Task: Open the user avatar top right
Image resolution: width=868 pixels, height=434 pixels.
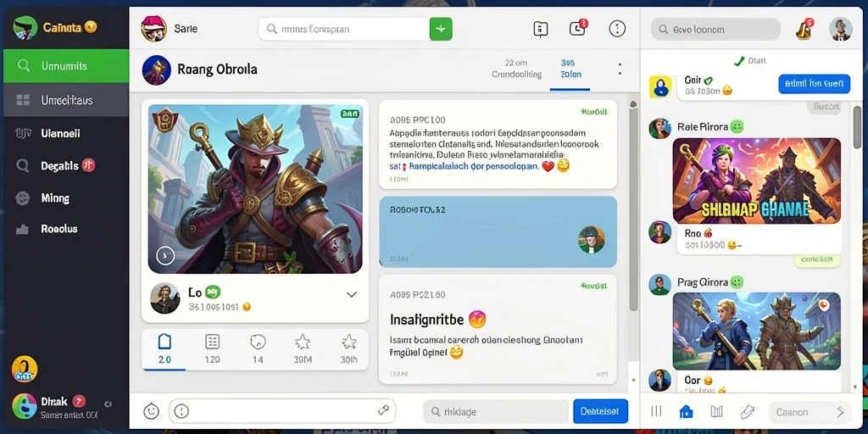Action: pyautogui.click(x=840, y=29)
